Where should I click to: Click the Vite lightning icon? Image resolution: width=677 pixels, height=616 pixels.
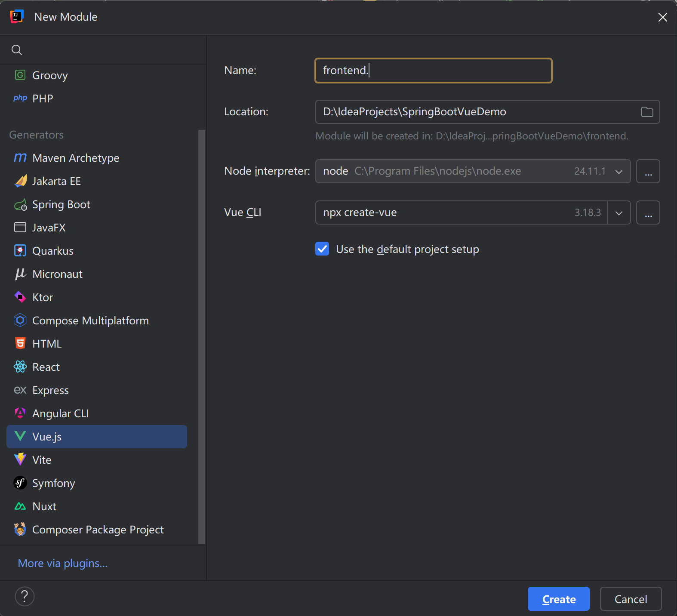click(20, 460)
